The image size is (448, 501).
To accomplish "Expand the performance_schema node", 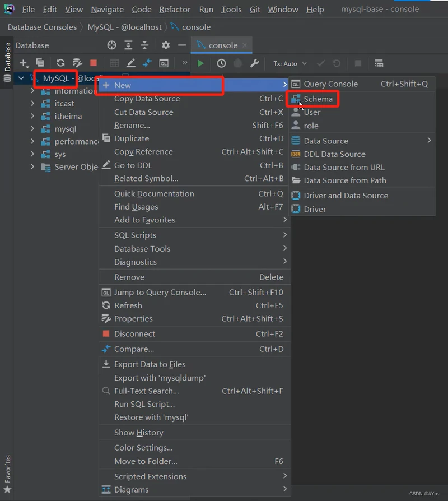I will click(32, 141).
